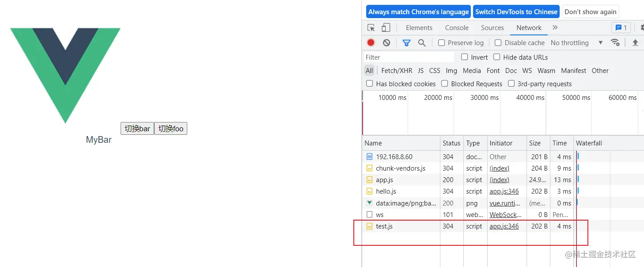Dismiss with Don't show again
The image size is (644, 267).
coord(591,12)
